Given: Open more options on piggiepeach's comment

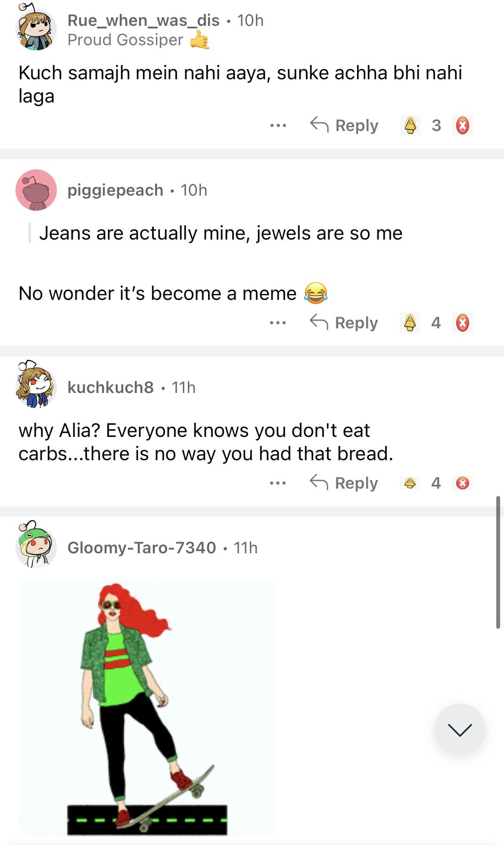Looking at the screenshot, I should (278, 323).
